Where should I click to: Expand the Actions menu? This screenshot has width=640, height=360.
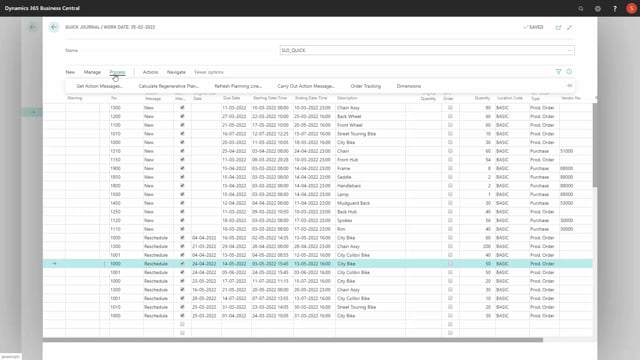[150, 72]
